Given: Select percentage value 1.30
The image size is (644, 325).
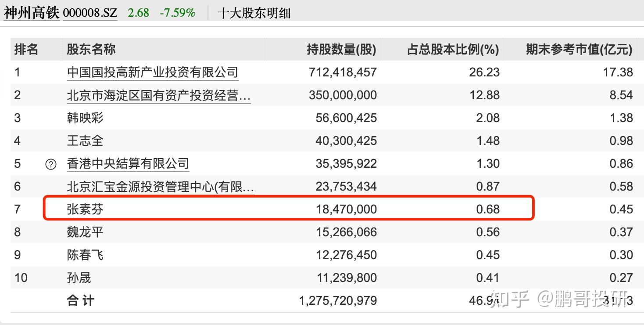Looking at the screenshot, I should coord(488,163).
